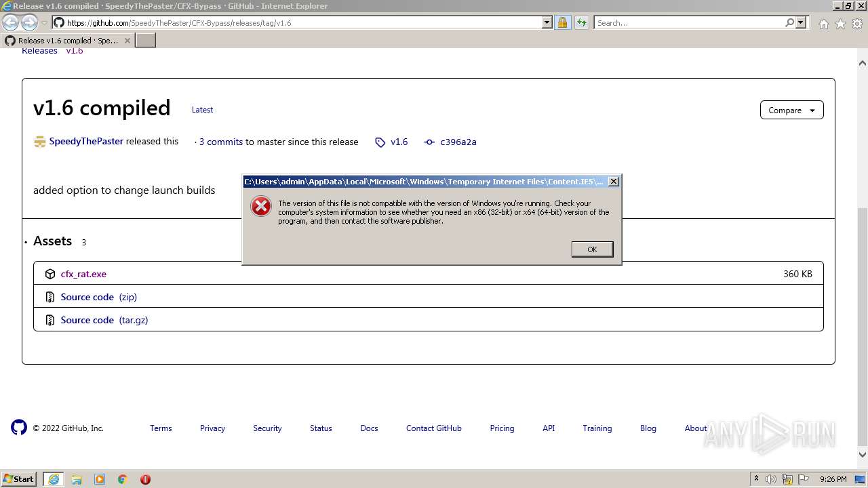Open media player taskbar icon
The width and height of the screenshot is (868, 488).
[x=100, y=479]
